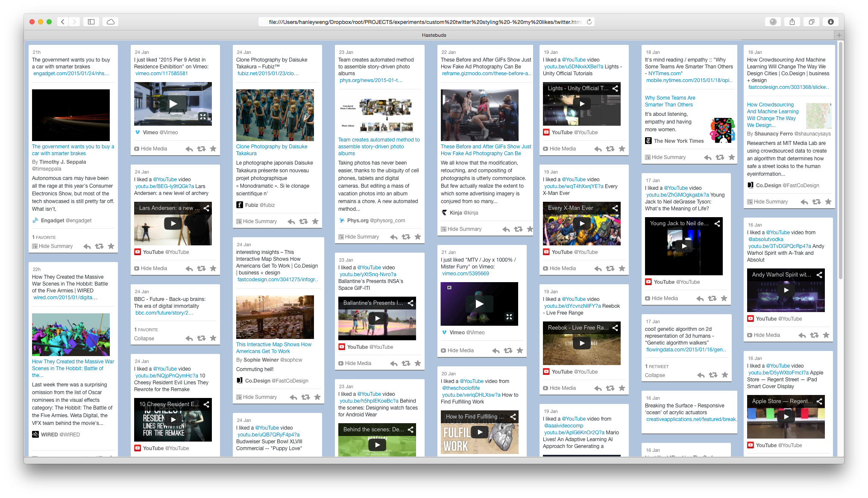Hide Media on Lars Andersen tweet

tap(151, 268)
